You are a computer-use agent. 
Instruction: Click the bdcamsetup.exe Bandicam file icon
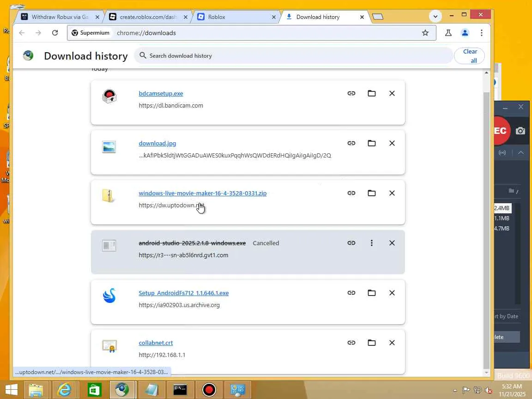[x=109, y=97]
